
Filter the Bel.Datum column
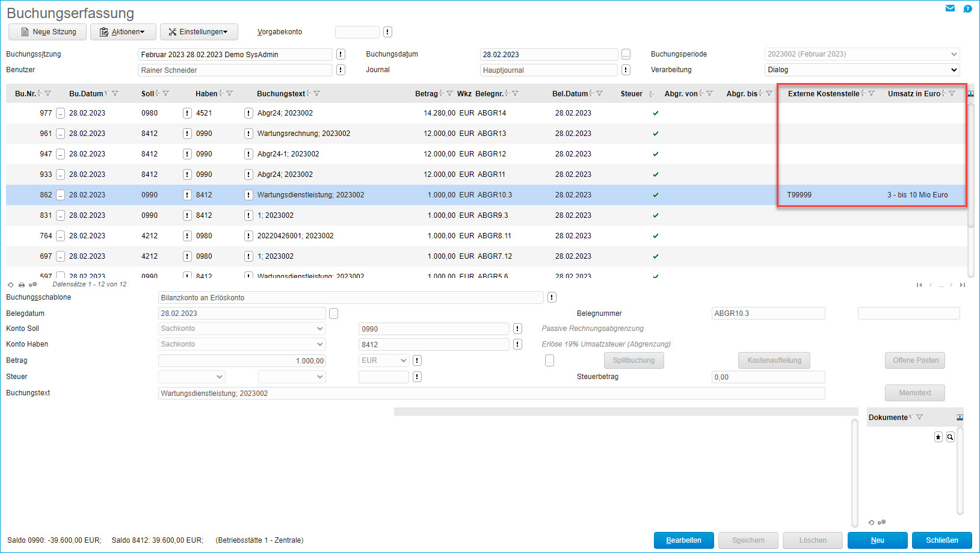pyautogui.click(x=599, y=93)
